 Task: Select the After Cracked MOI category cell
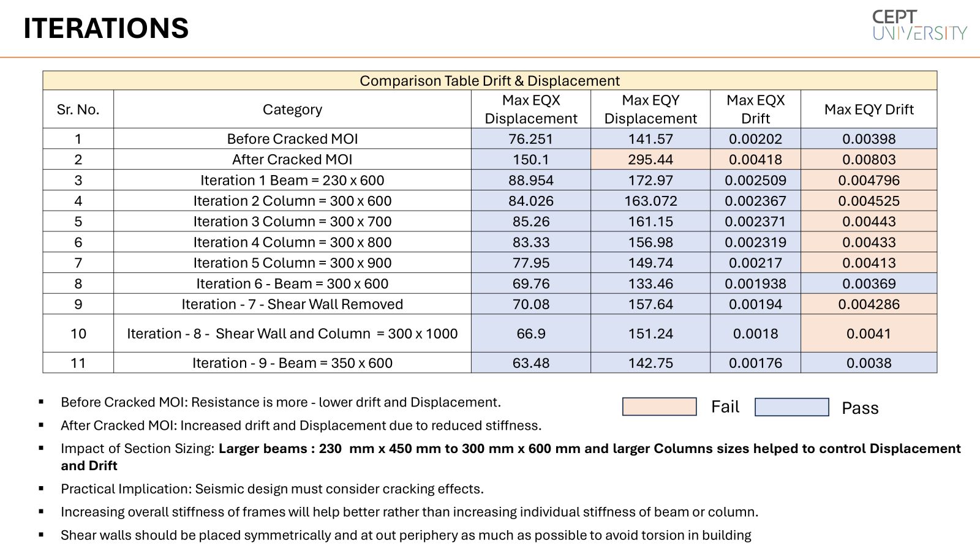click(x=292, y=160)
